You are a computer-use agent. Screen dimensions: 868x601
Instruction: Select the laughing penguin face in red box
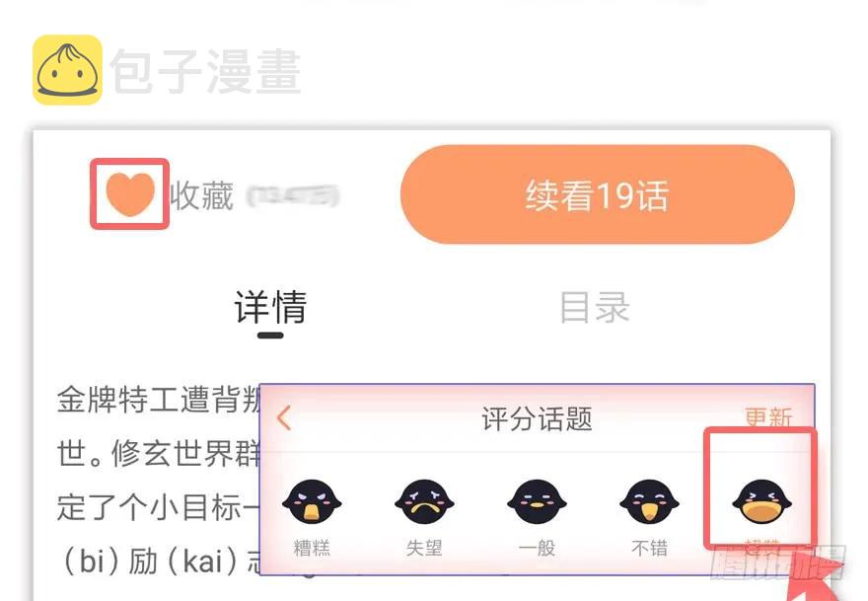click(x=761, y=501)
